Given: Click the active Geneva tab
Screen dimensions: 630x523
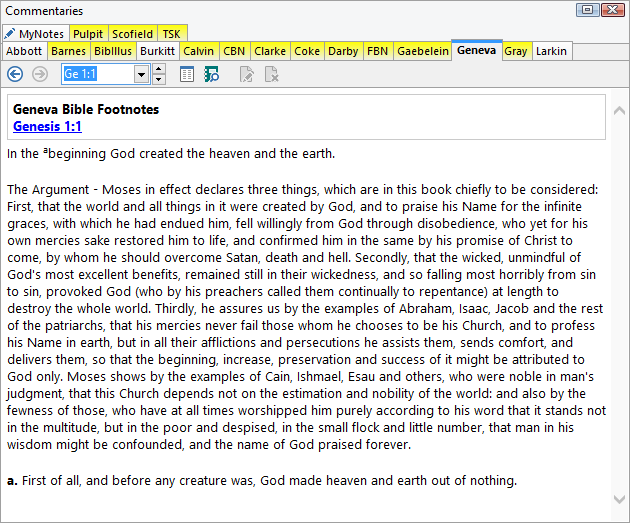Looking at the screenshot, I should tap(477, 50).
